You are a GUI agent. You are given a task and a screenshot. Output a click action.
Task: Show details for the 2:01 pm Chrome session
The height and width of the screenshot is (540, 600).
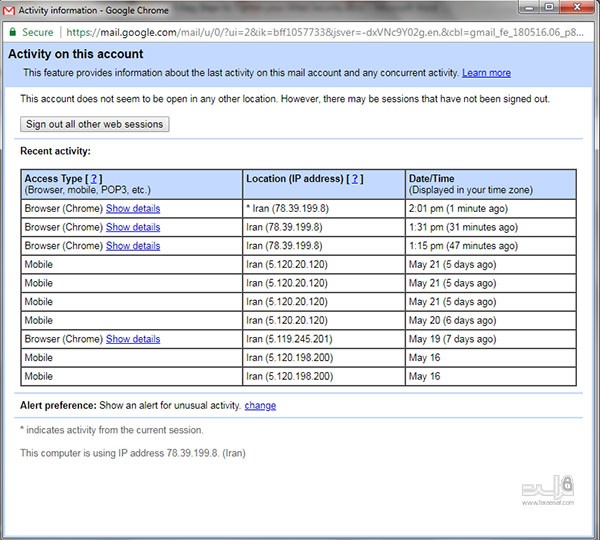(x=133, y=209)
